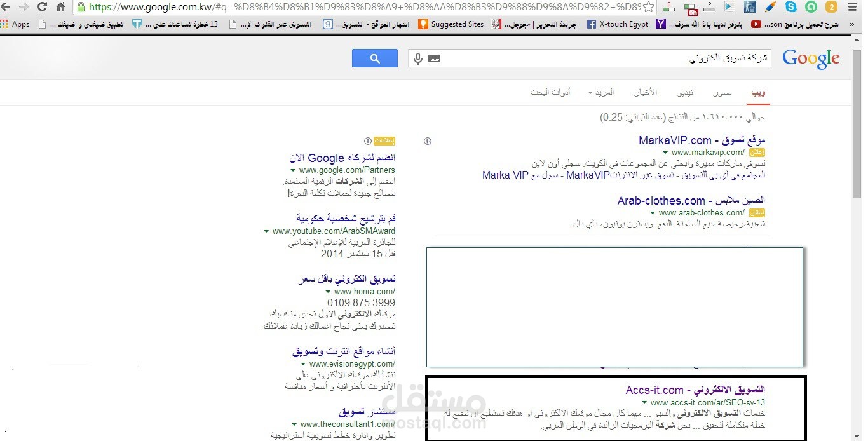
Task: Open the Yahoo bookmark icon
Action: click(661, 24)
